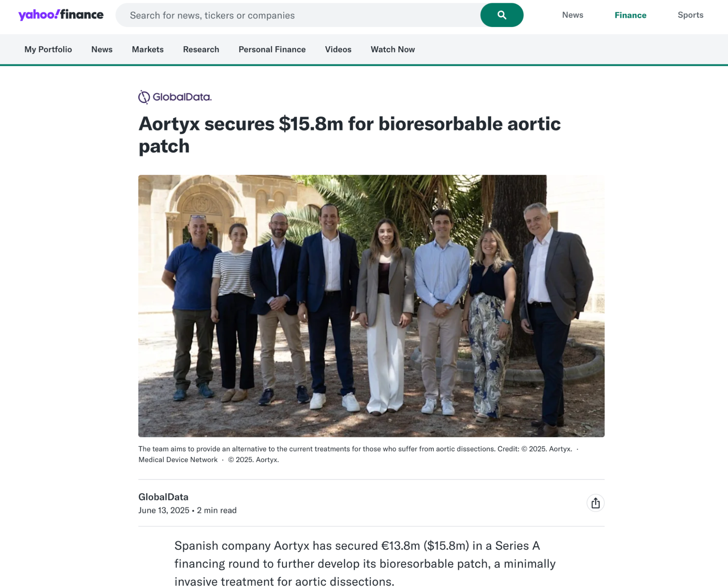
Task: Open the share icon beside the byline
Action: point(595,503)
